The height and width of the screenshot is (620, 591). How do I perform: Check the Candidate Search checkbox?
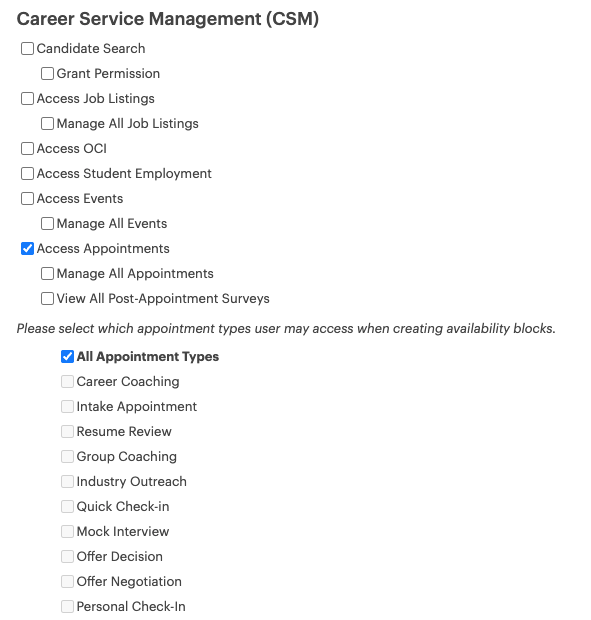pos(27,49)
